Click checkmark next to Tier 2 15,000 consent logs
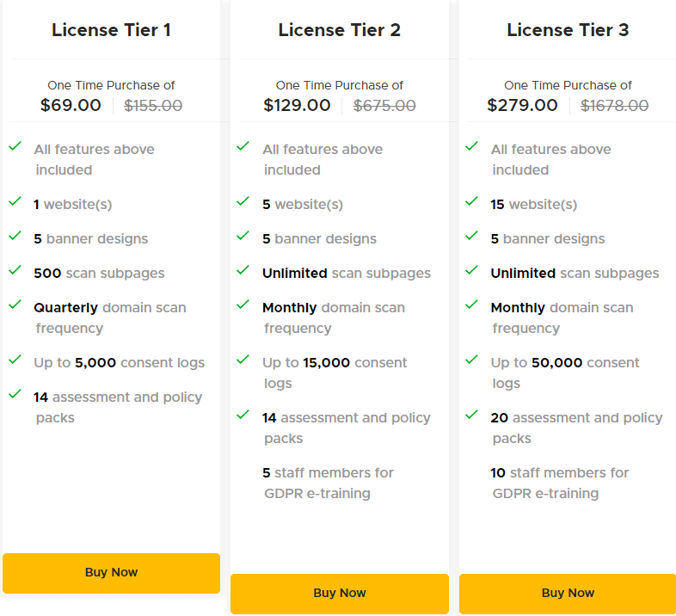Screen dimensions: 676x616 [243, 360]
